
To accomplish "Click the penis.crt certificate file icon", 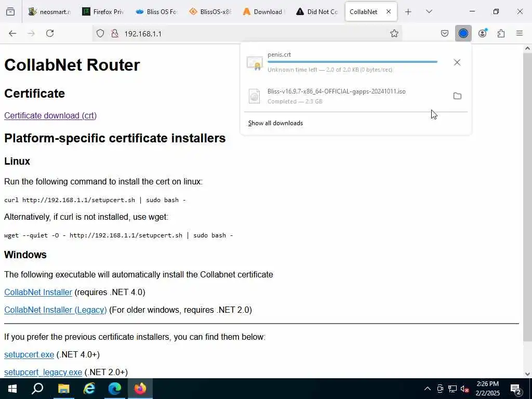I will coord(255,63).
